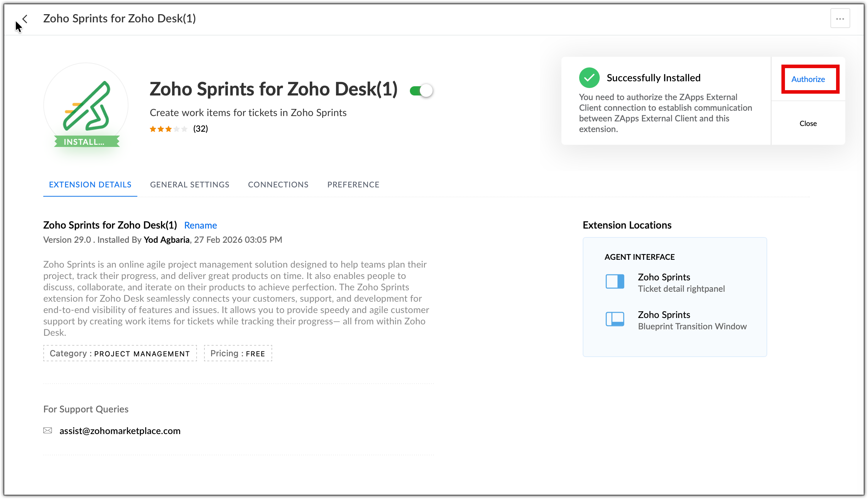This screenshot has height=499, width=868.
Task: Click the support email envelope icon
Action: point(48,431)
